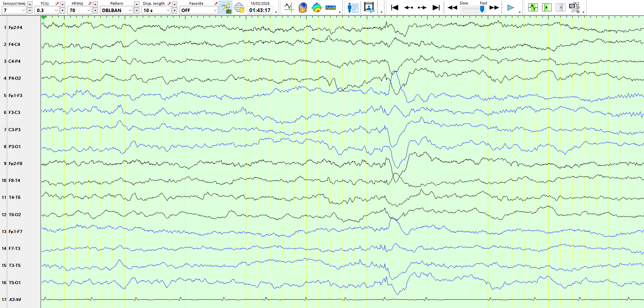The image size is (644, 308).
Task: Jump to the end of the recording
Action: pos(436,7)
